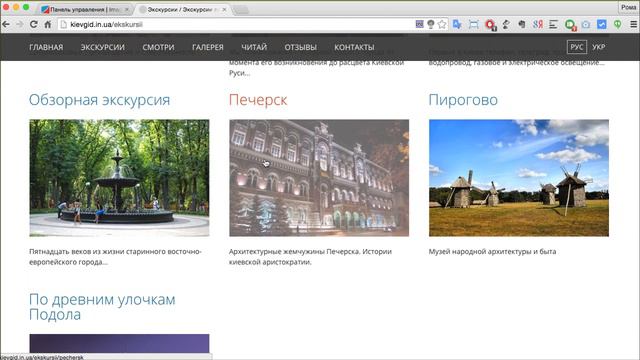Open the Google Translate extension

(457, 24)
